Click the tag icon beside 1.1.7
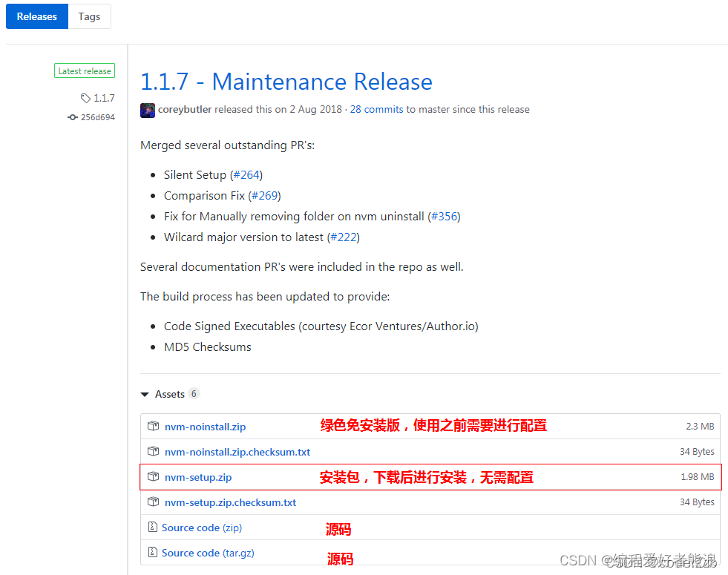 coord(85,99)
